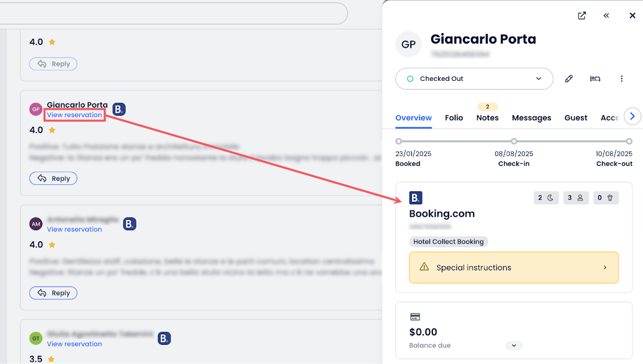Open the three-dot more options menu
The width and height of the screenshot is (643, 364).
(x=621, y=78)
